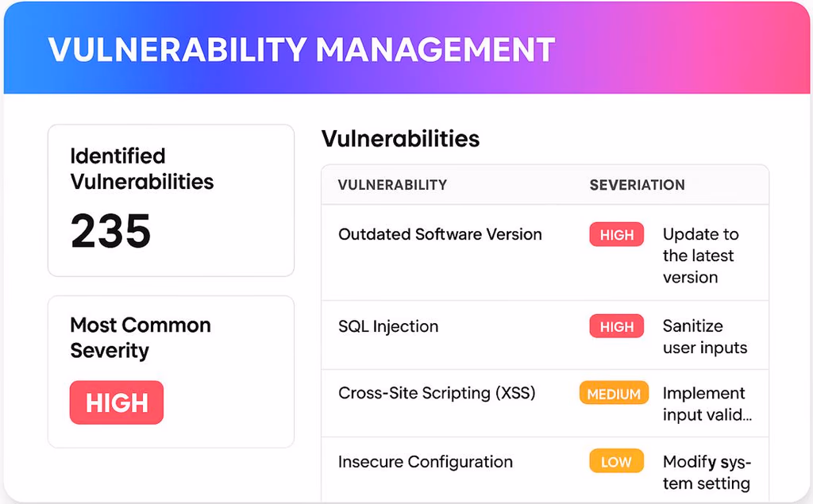Select the Identified Vulnerabilities card label
The width and height of the screenshot is (813, 504).
pyautogui.click(x=141, y=168)
